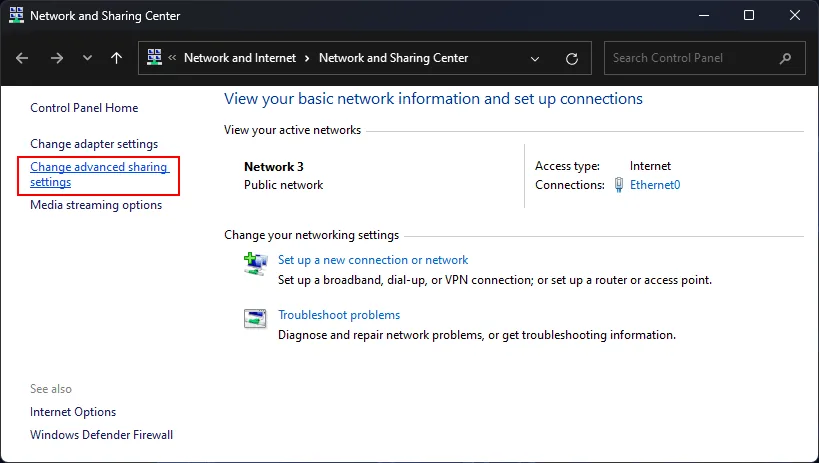Click Set up a new connection or network

coord(373,260)
